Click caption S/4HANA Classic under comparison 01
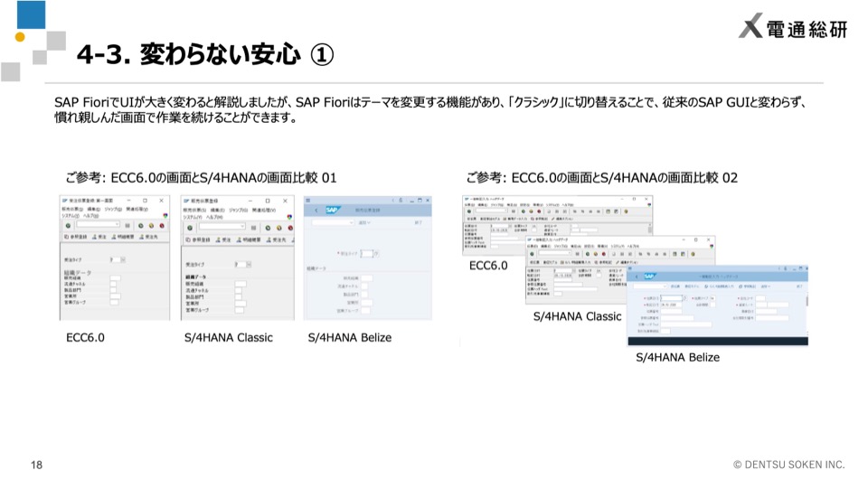This screenshot has width=868, height=488. click(x=229, y=337)
